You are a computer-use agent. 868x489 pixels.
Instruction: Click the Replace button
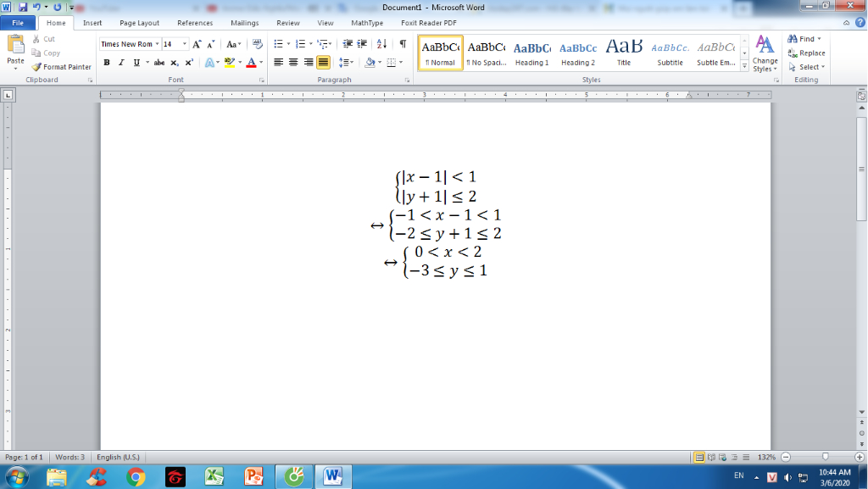(x=807, y=53)
